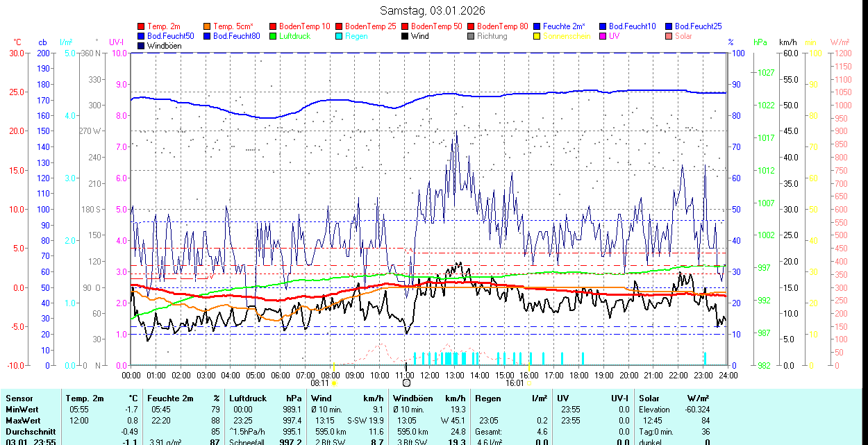The width and height of the screenshot is (868, 445).
Task: Click the Windböen legend label
Action: pos(165,46)
